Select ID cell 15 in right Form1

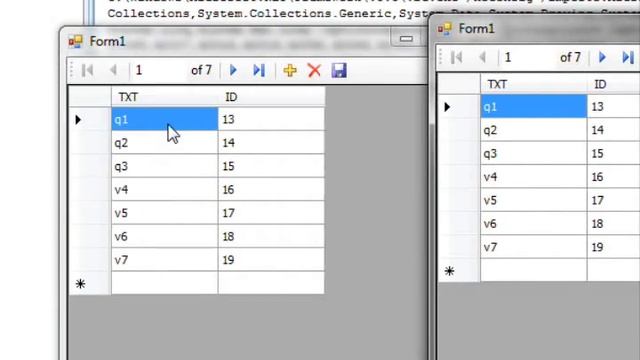(x=614, y=153)
